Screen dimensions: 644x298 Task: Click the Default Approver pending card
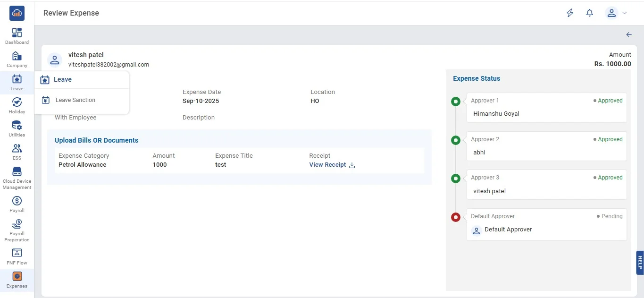pyautogui.click(x=546, y=225)
